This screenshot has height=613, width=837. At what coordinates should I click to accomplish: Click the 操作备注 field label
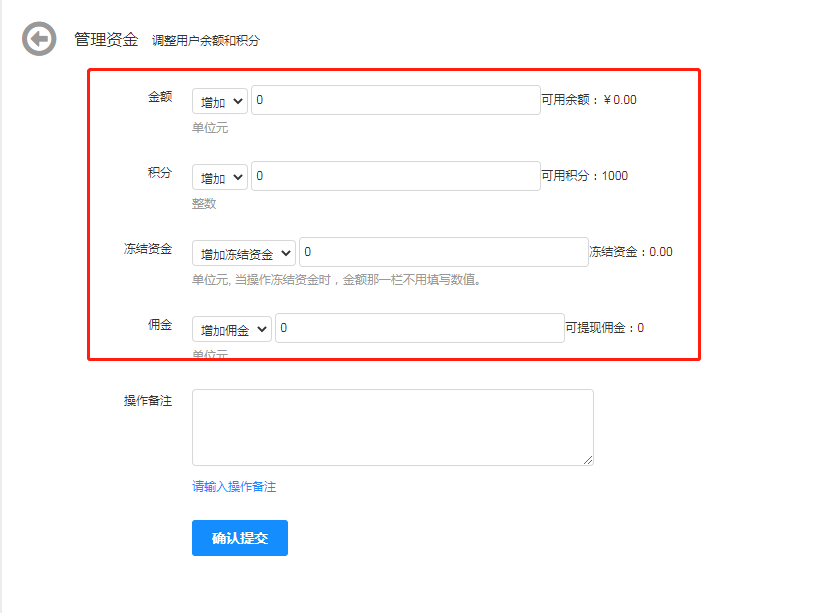[148, 401]
